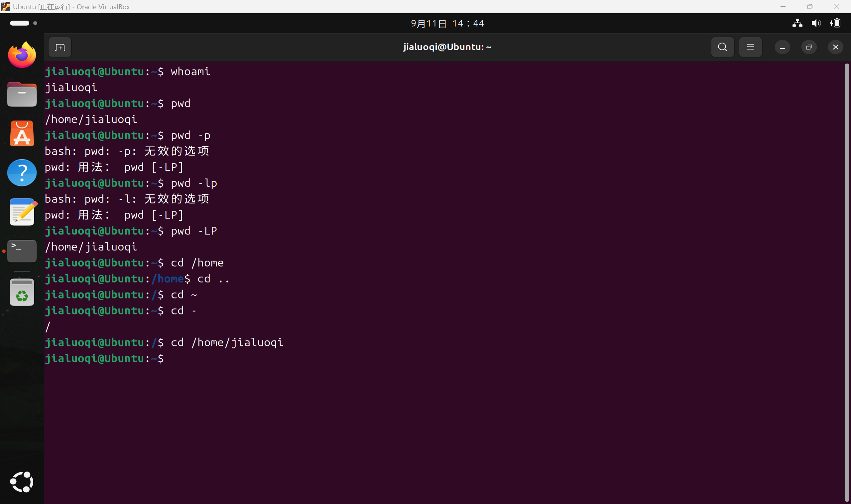Image resolution: width=851 pixels, height=504 pixels.
Task: Click the terminal vertical scrollbar
Action: pos(847,281)
